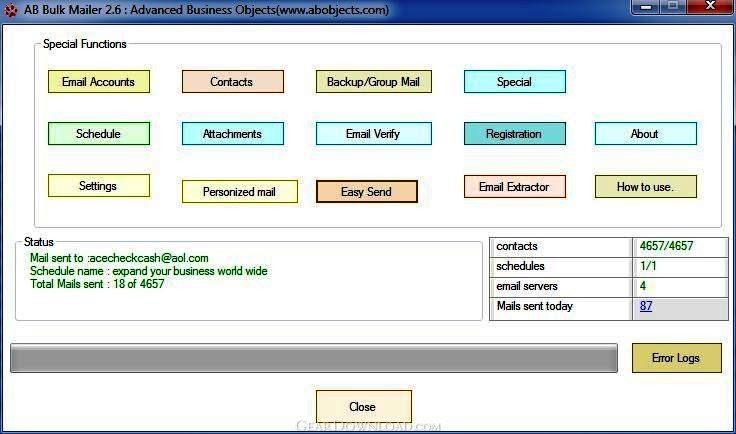Screen dimensions: 736x434
Task: Open Backup/Group Mail
Action: click(x=374, y=82)
